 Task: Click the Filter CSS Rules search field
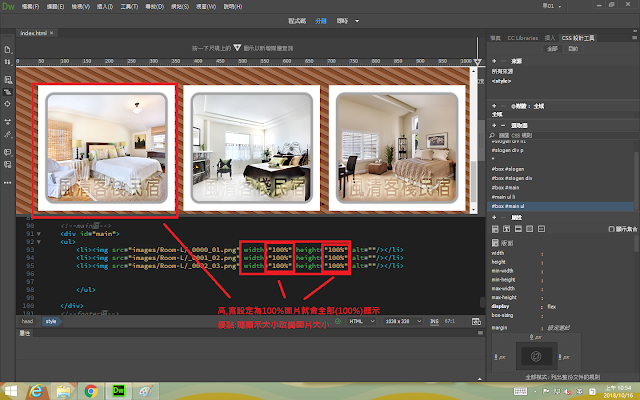[x=563, y=135]
